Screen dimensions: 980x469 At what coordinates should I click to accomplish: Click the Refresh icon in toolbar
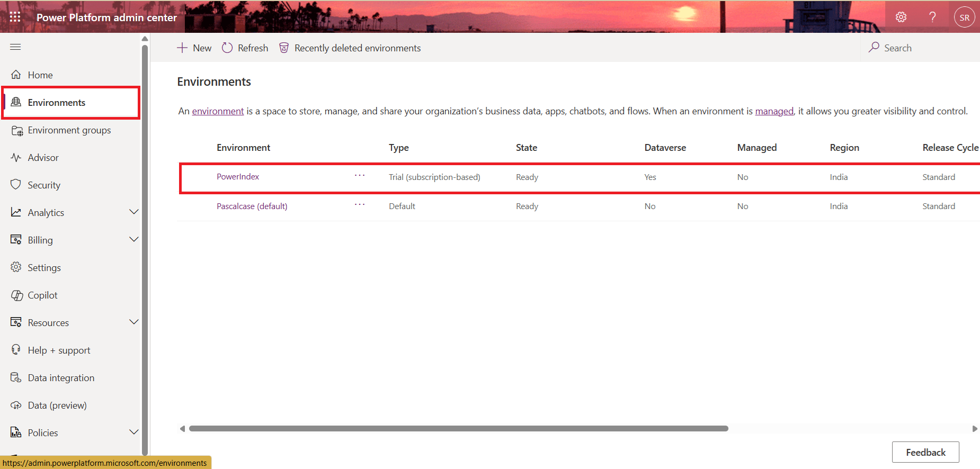point(227,48)
